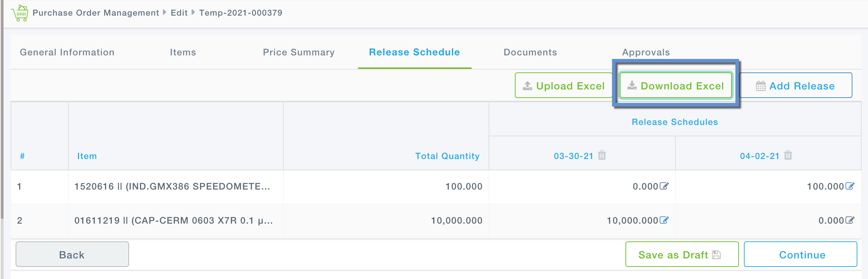Image resolution: width=868 pixels, height=279 pixels.
Task: Click the Edit breadcrumb link
Action: click(x=179, y=13)
